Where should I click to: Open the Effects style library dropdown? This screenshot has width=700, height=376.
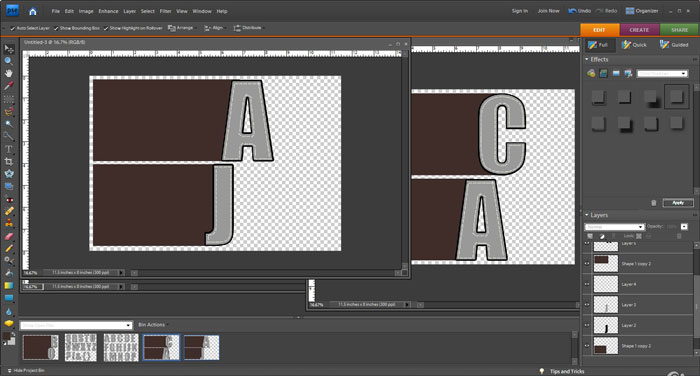662,73
